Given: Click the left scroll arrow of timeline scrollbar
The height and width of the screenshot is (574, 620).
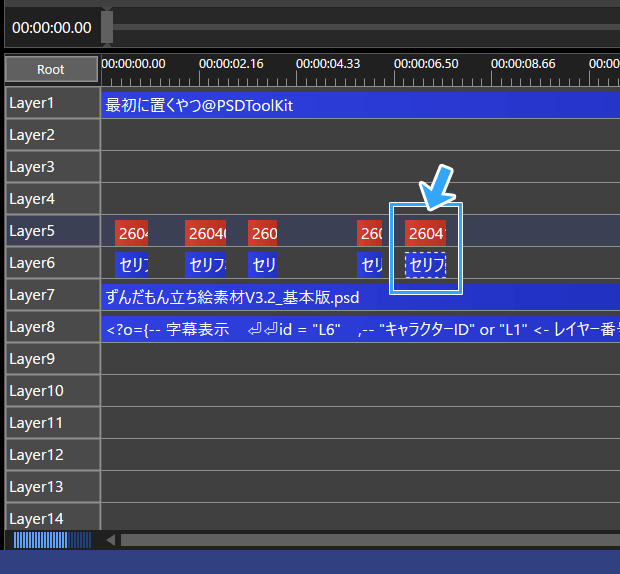Looking at the screenshot, I should (x=111, y=540).
